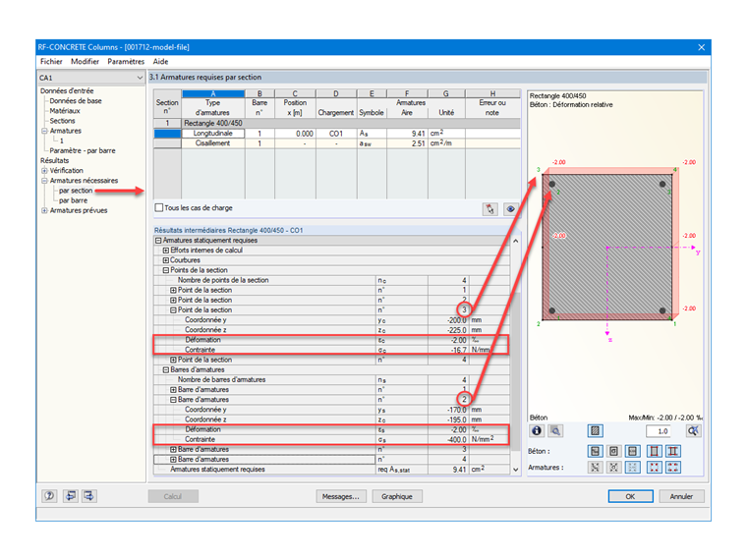Select Sections tree item

pyautogui.click(x=62, y=121)
